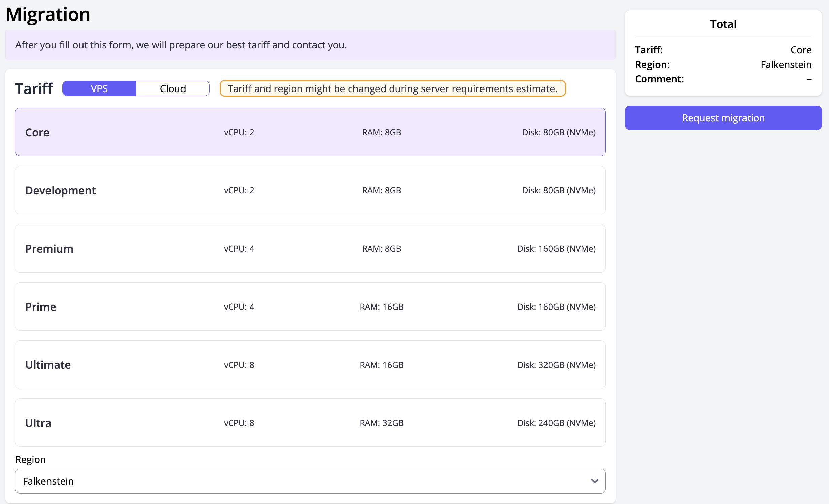Choose the Ultimate tariff option

tap(310, 365)
